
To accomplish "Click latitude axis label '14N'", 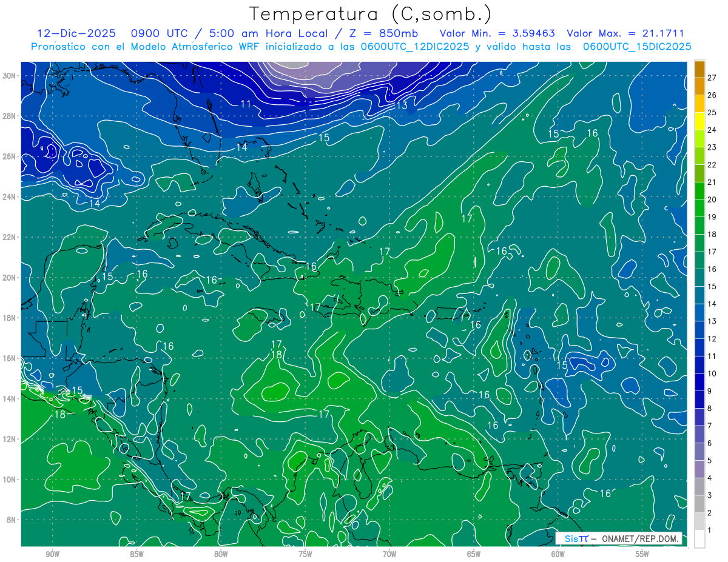I will [x=9, y=398].
